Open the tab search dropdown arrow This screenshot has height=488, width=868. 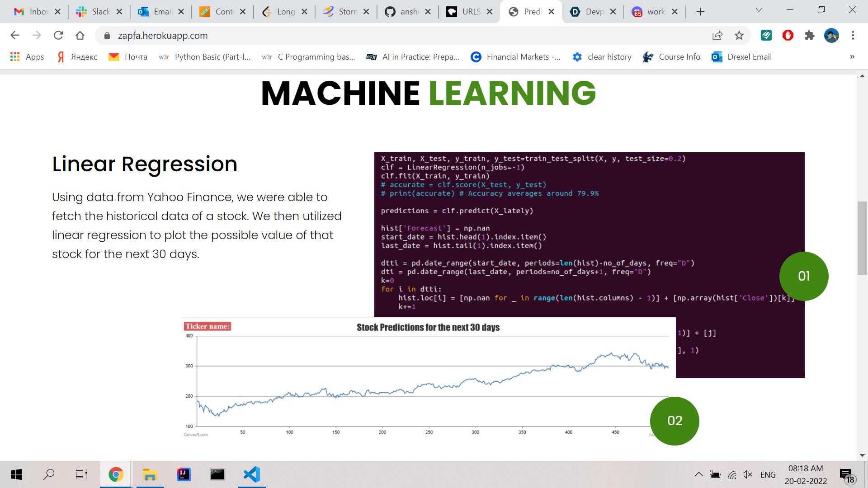point(759,10)
